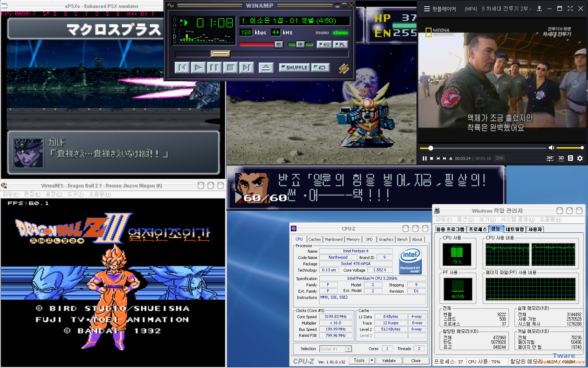Switch CPU-Z to Mainboard tab
The image size is (588, 368).
[x=334, y=239]
